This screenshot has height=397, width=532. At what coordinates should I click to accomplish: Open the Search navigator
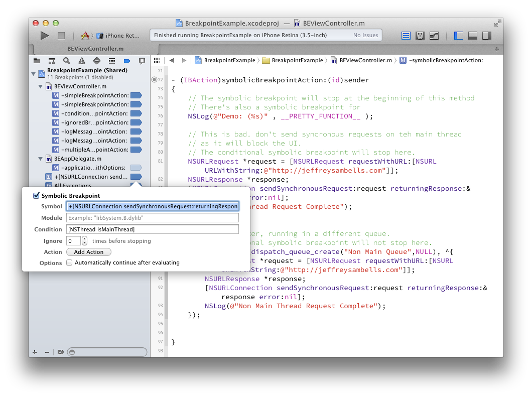pos(67,60)
